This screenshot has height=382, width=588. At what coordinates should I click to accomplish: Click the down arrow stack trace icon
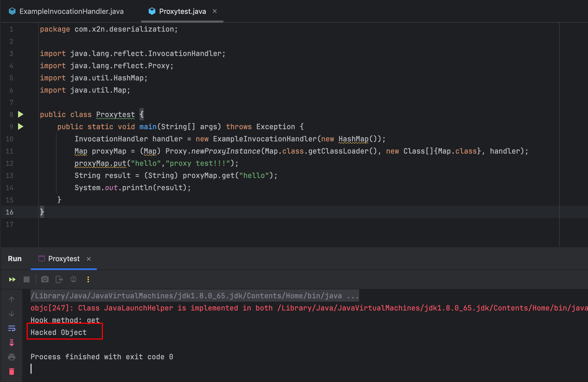click(x=12, y=314)
